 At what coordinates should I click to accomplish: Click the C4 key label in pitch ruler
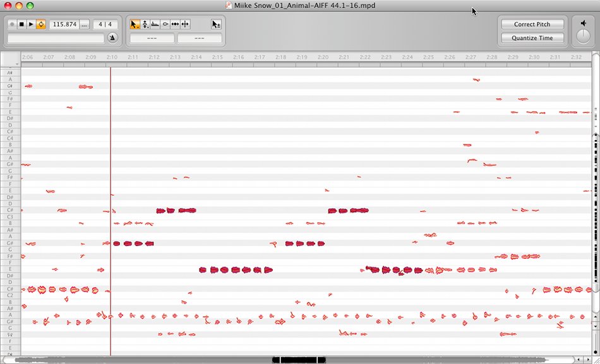click(x=10, y=138)
